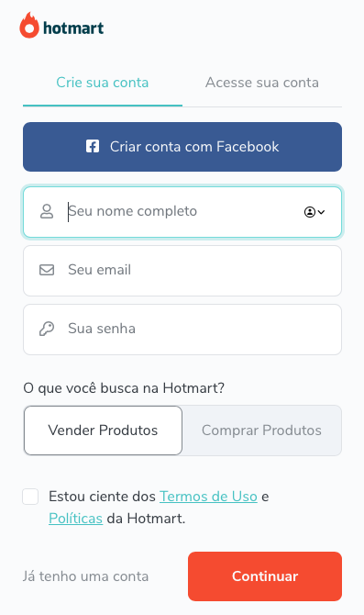The image size is (364, 615).
Task: Click Criar conta com Facebook button
Action: click(182, 147)
